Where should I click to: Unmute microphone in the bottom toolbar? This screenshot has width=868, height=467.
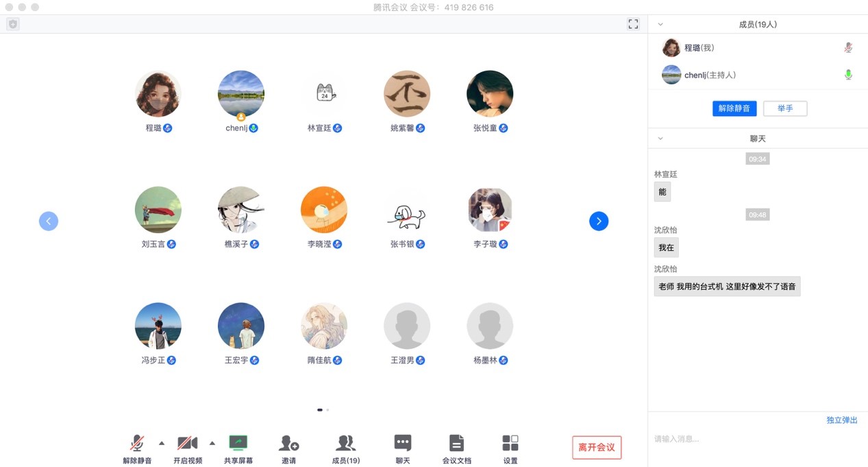point(137,443)
